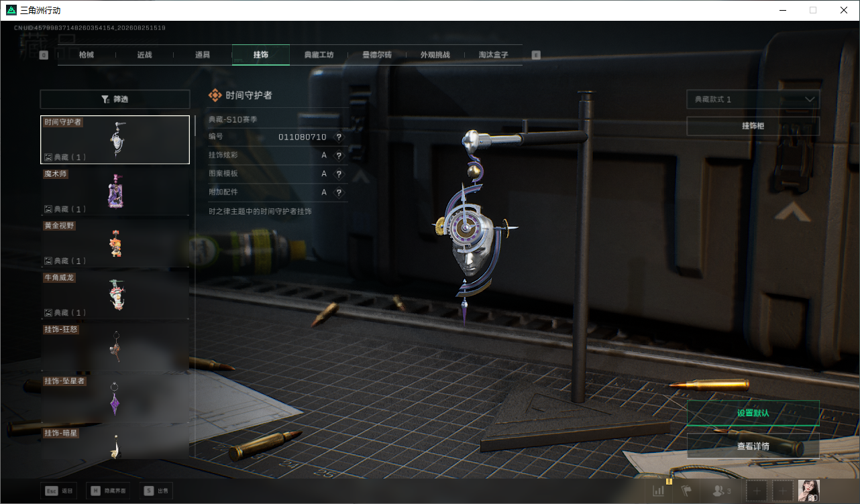Click the first empty plus squad slot
This screenshot has height=504, width=860.
coord(757,491)
